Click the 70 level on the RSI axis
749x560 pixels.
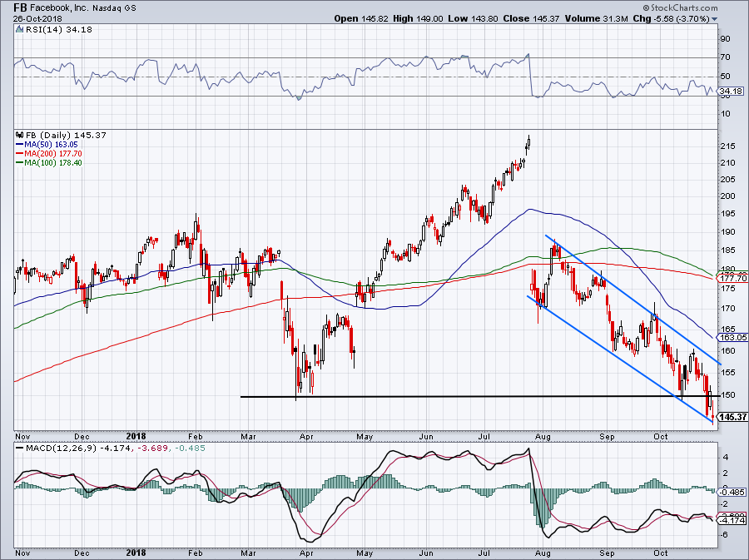[725, 57]
